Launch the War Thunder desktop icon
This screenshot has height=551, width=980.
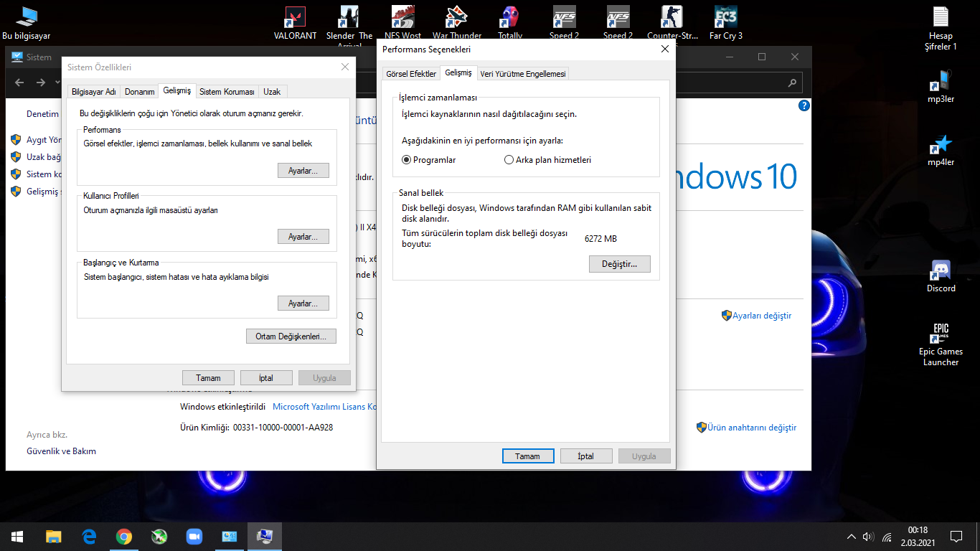click(x=457, y=22)
